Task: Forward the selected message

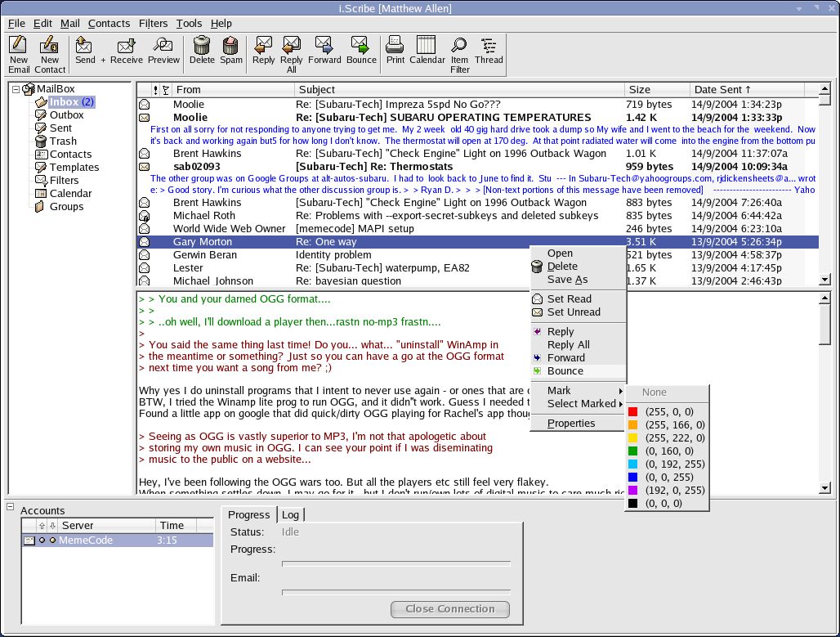Action: pos(324,49)
